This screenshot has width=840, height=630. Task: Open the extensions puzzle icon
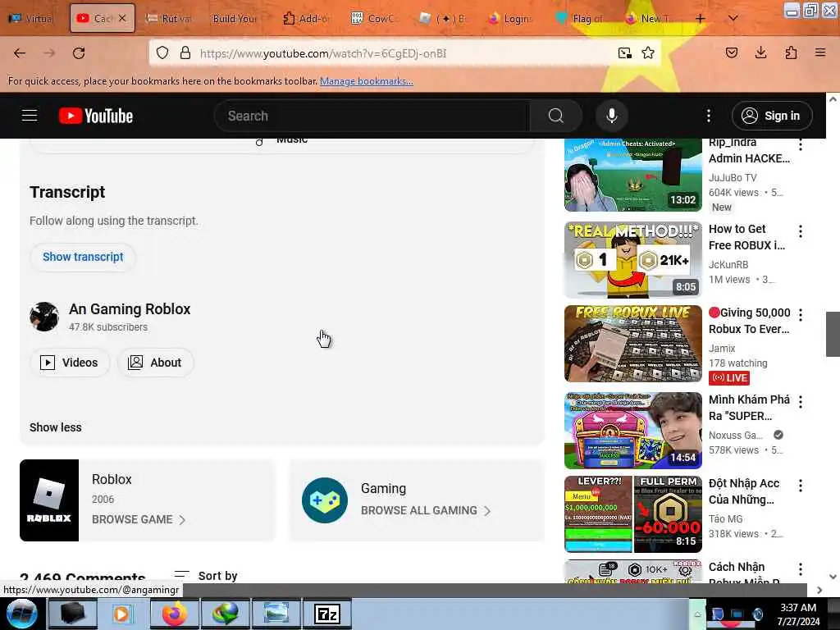791,53
